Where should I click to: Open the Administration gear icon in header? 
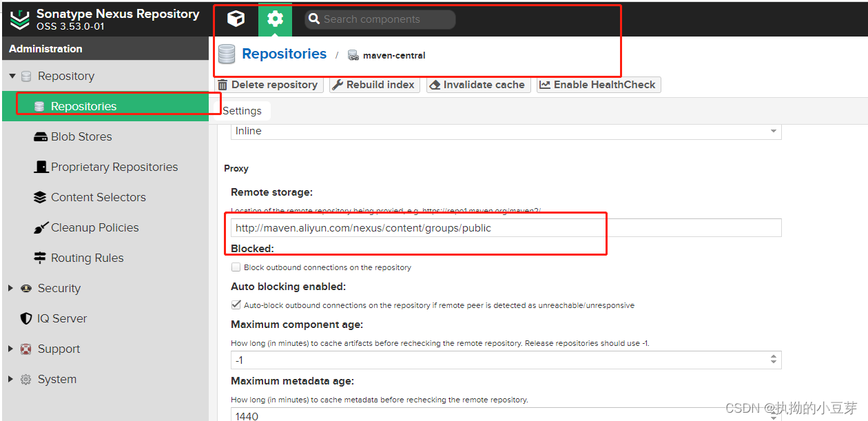coord(275,19)
